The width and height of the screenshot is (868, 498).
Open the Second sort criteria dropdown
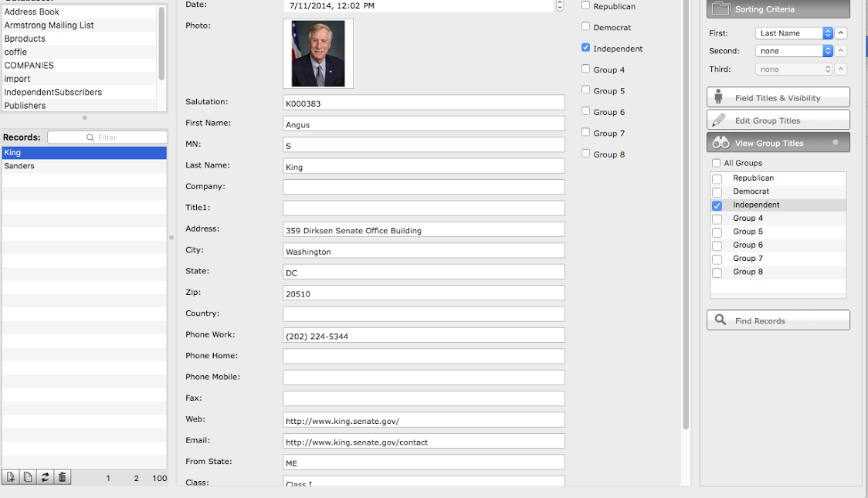pos(794,51)
